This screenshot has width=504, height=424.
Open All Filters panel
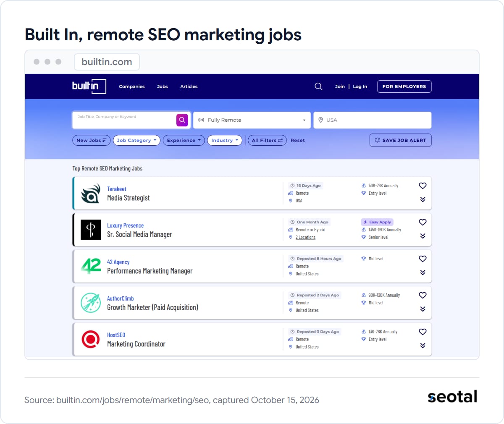point(267,140)
